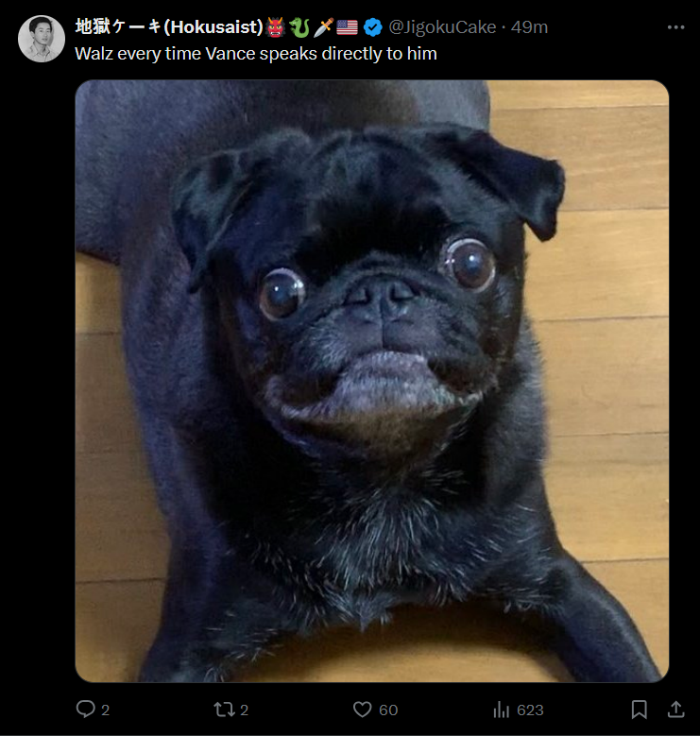
Task: Share the tweet via upload arrow icon
Action: click(x=675, y=710)
